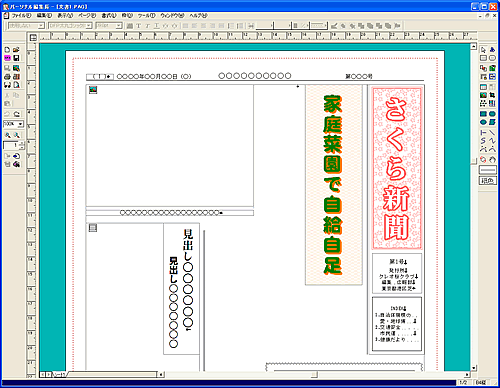Click the page number stepper
The width and height of the screenshot is (500, 388).
tap(22, 145)
